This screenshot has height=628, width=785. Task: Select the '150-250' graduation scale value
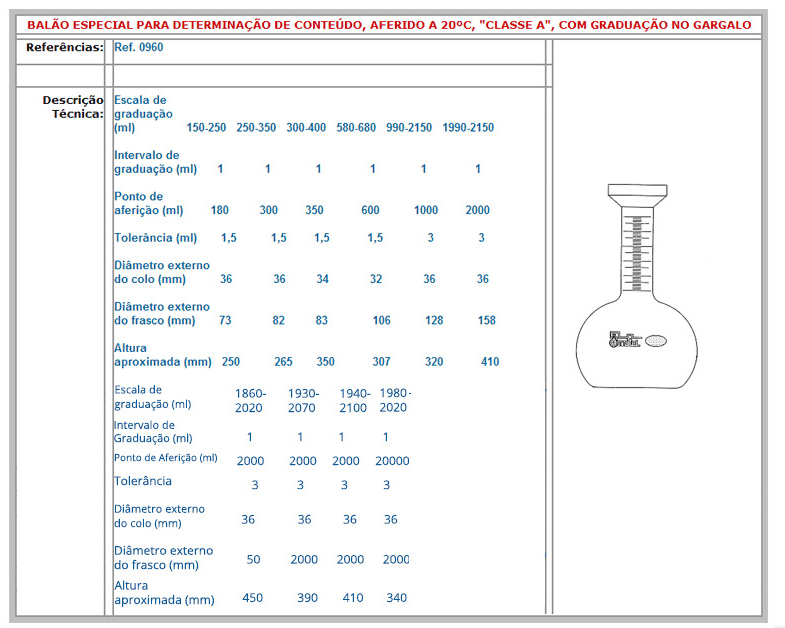[206, 128]
